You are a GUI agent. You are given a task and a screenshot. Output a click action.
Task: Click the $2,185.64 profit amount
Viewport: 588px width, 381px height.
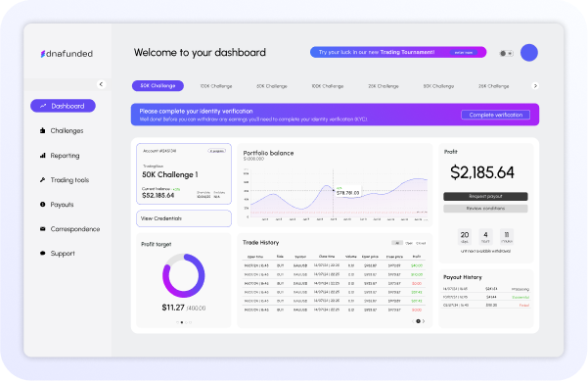tap(482, 172)
